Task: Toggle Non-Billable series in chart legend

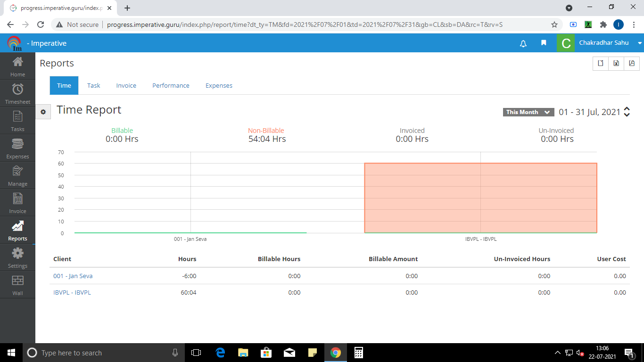Action: click(x=266, y=131)
